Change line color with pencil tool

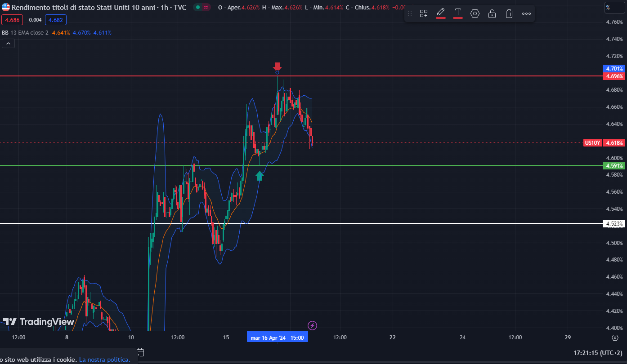coord(441,13)
